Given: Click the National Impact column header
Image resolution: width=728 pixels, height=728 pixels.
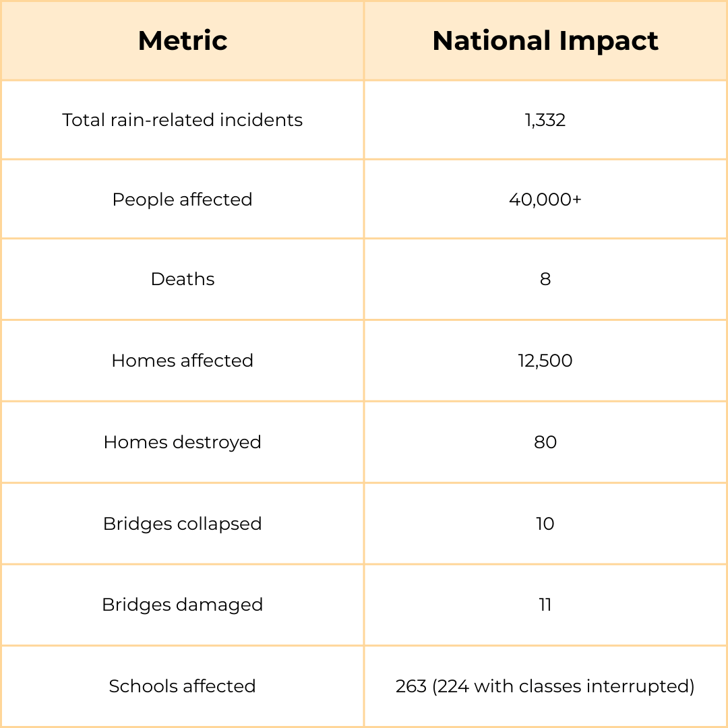Looking at the screenshot, I should tap(545, 41).
